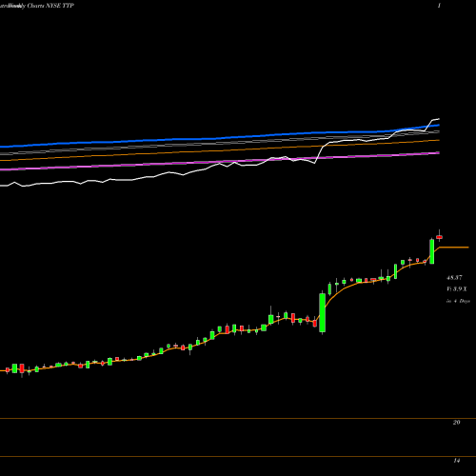
Task: Click the axis value 20
Action: click(x=456, y=423)
